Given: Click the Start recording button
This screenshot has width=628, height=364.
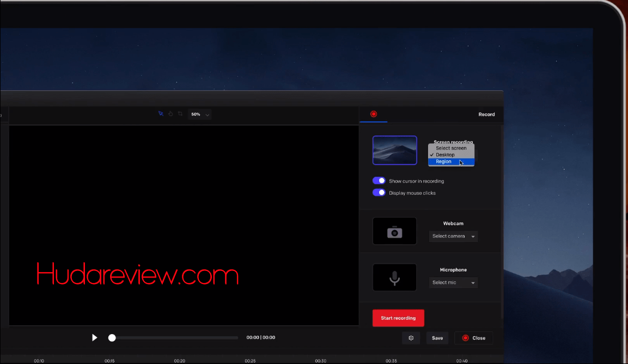Looking at the screenshot, I should pos(398,318).
